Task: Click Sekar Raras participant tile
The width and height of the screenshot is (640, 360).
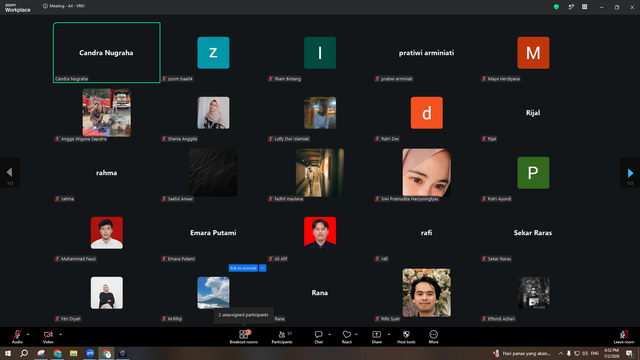Action: (533, 233)
